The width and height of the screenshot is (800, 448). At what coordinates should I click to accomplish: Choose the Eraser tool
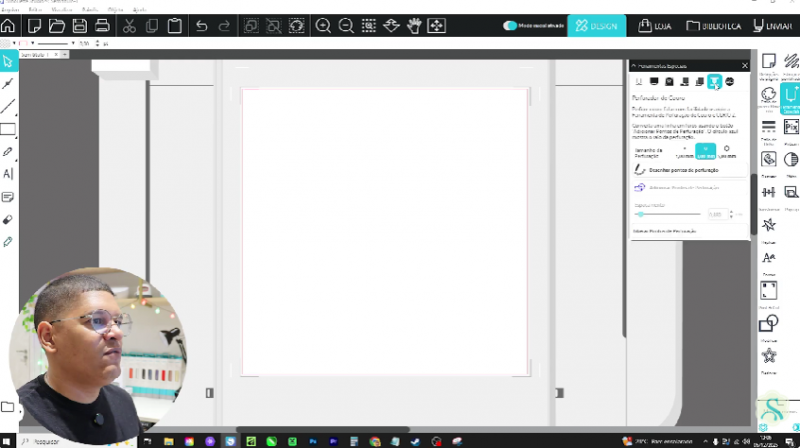click(8, 219)
